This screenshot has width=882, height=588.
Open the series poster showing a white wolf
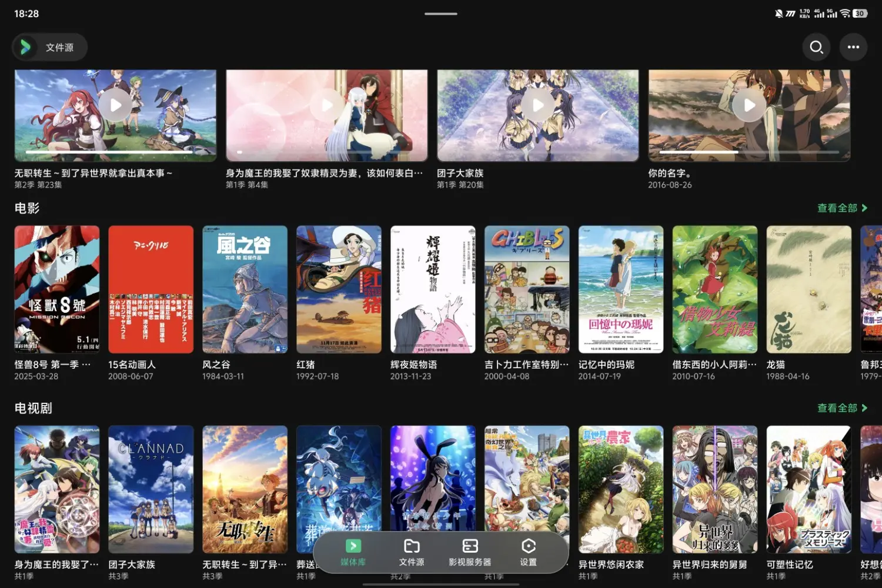527,479
